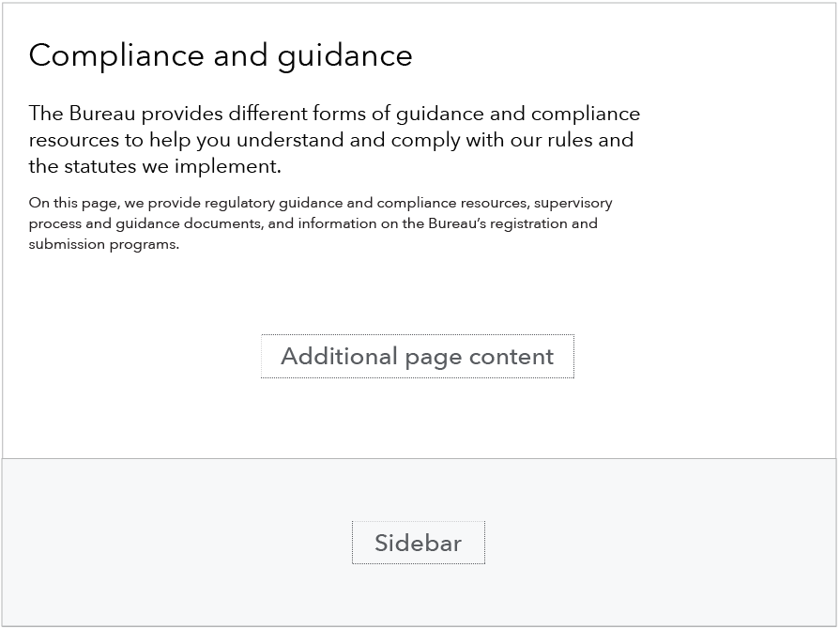Click the word "content" in the placeholder box

pyautogui.click(x=512, y=357)
